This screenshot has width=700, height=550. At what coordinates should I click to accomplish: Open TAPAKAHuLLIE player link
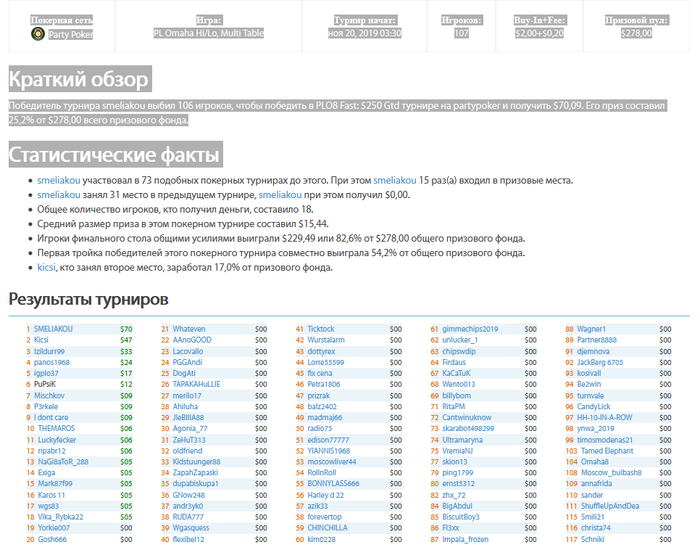196,384
